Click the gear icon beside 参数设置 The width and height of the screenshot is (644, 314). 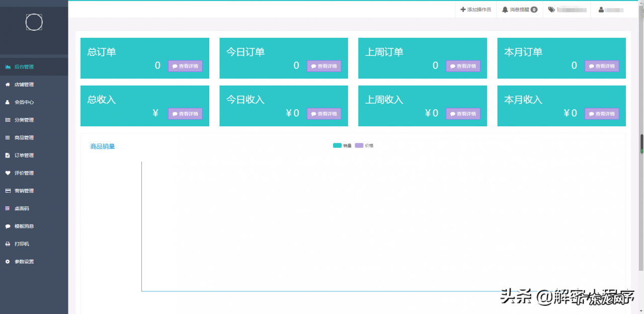coord(8,262)
